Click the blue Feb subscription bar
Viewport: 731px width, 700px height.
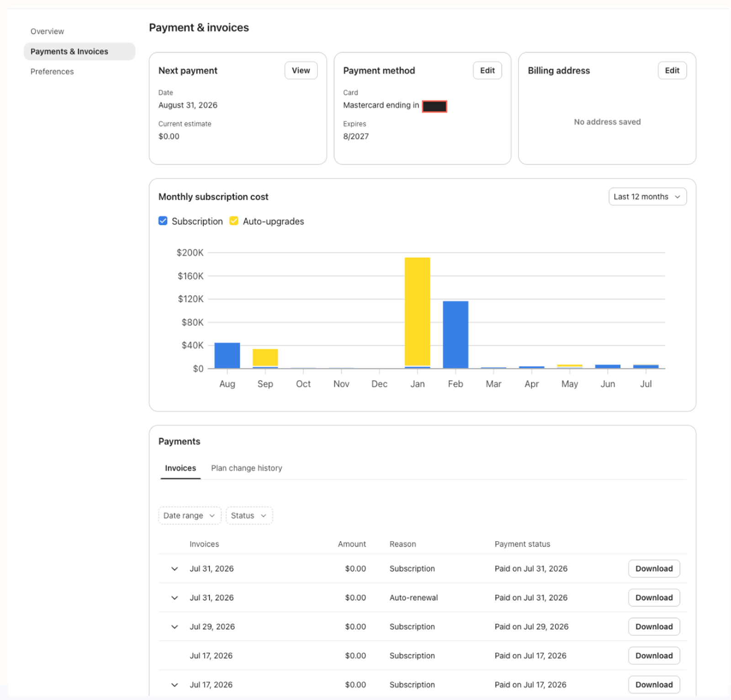[x=456, y=335]
